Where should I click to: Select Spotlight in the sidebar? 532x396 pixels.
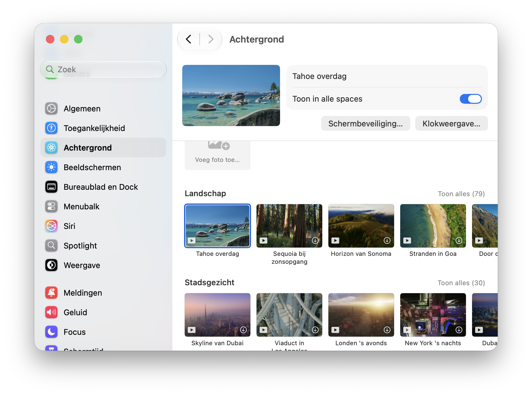pyautogui.click(x=103, y=246)
